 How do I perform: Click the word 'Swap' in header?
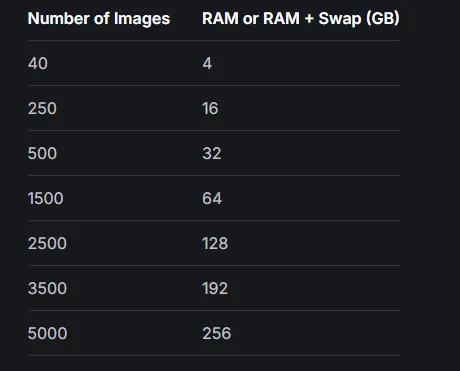click(340, 19)
